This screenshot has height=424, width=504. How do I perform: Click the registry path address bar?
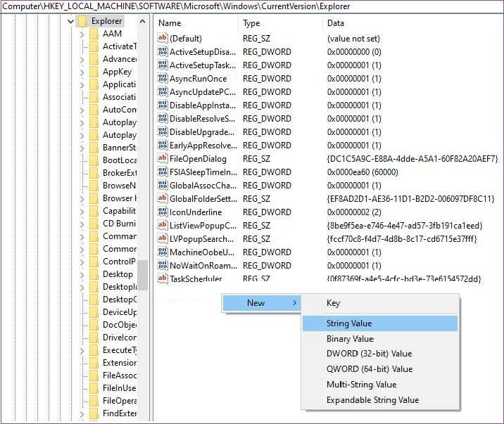tap(252, 6)
